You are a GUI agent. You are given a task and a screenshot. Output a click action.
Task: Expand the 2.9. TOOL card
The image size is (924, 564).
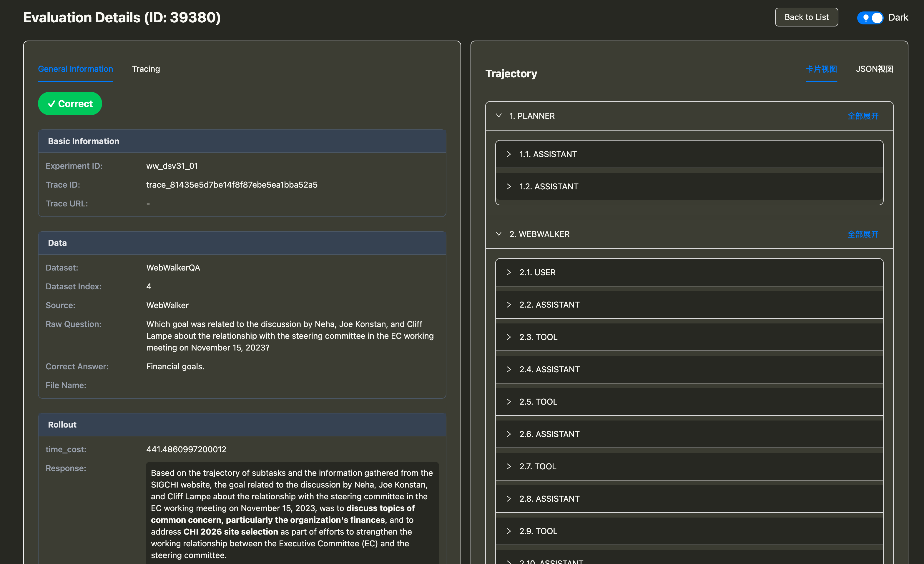coord(689,531)
